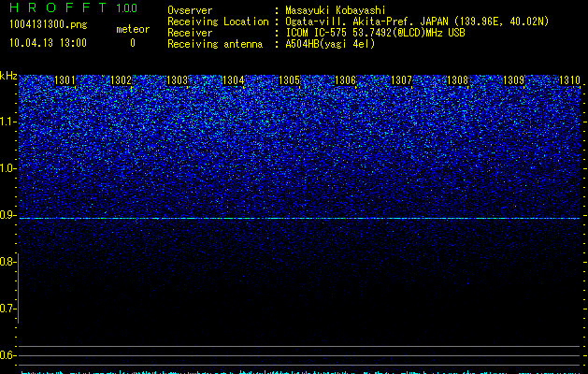
Task: Click the 1305 time marker
Action: pyautogui.click(x=290, y=80)
